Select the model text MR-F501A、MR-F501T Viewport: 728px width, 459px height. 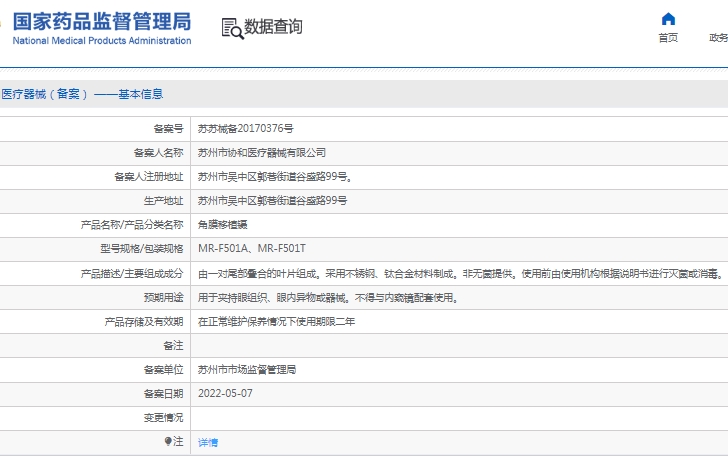click(x=252, y=249)
